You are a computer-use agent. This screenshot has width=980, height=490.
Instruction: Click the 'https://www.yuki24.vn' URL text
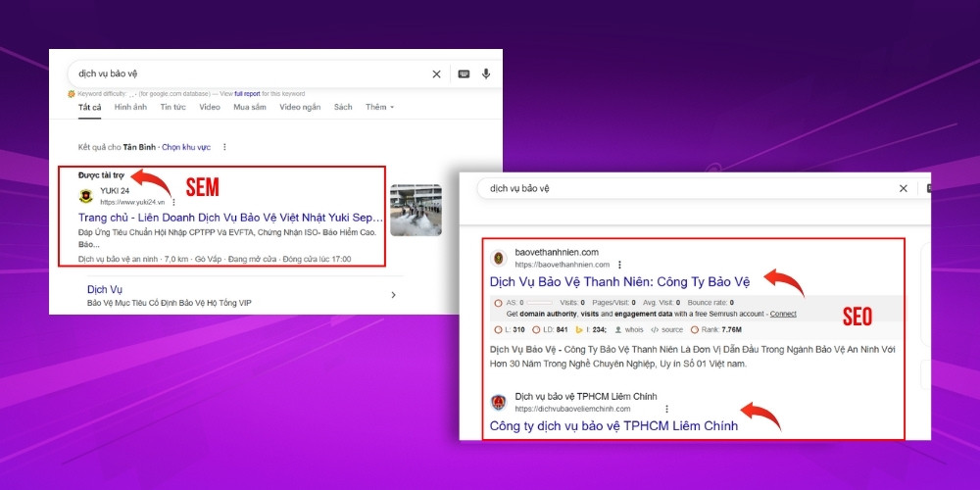point(132,203)
